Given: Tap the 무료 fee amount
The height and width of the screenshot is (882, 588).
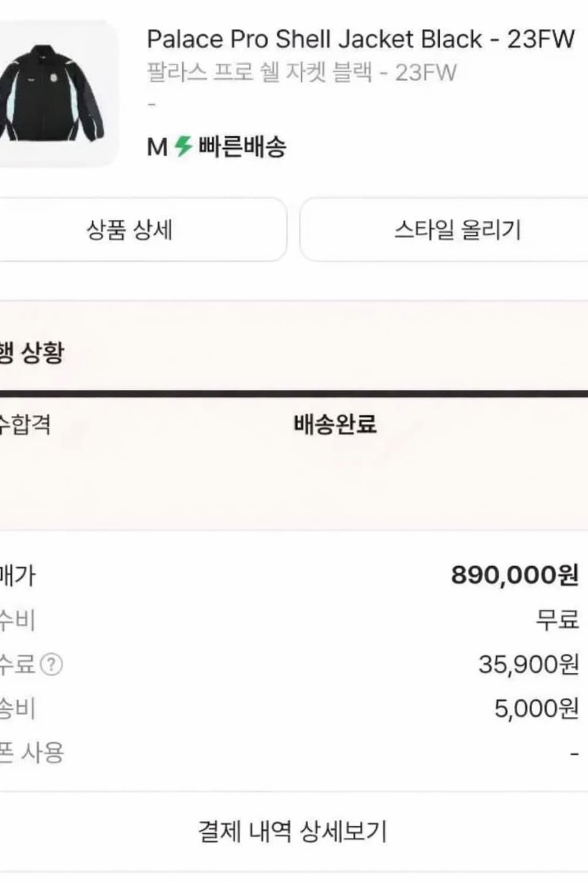Looking at the screenshot, I should 557,620.
